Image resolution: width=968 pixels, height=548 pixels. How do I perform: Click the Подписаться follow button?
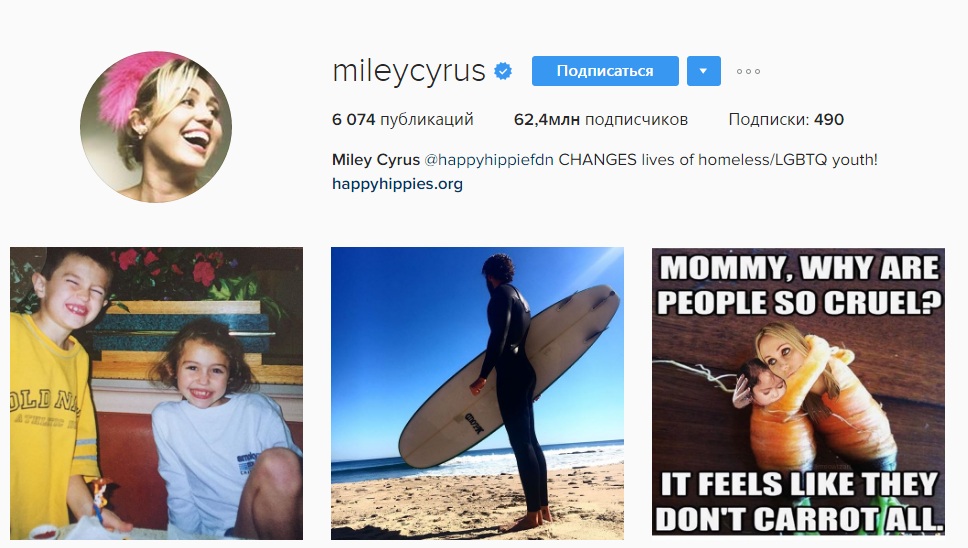click(x=605, y=71)
